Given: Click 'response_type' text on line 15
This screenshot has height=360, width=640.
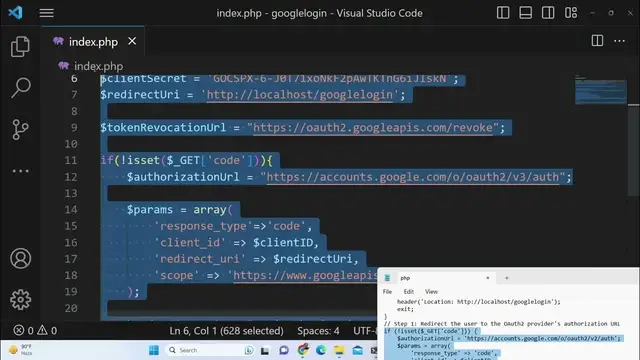Looking at the screenshot, I should pos(203,226).
